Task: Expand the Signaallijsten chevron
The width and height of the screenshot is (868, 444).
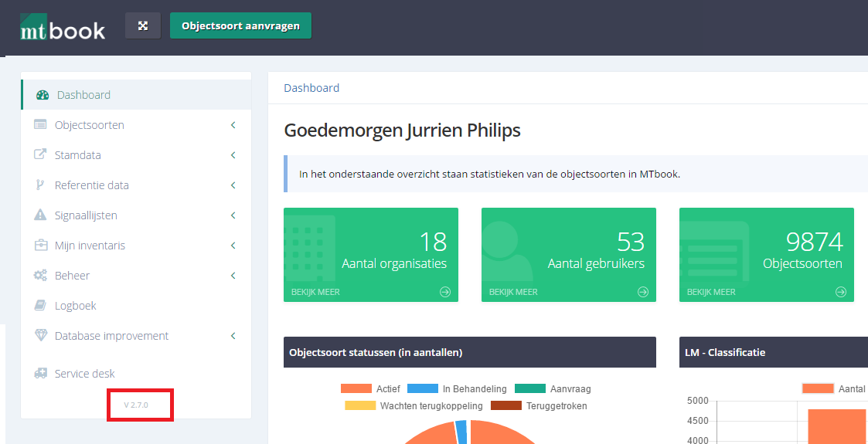Action: coord(233,215)
